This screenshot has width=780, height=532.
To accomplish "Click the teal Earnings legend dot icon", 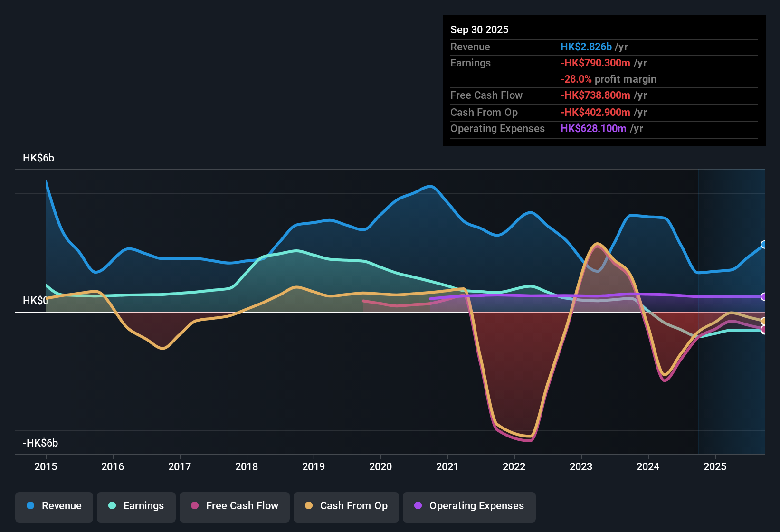I will [x=112, y=506].
